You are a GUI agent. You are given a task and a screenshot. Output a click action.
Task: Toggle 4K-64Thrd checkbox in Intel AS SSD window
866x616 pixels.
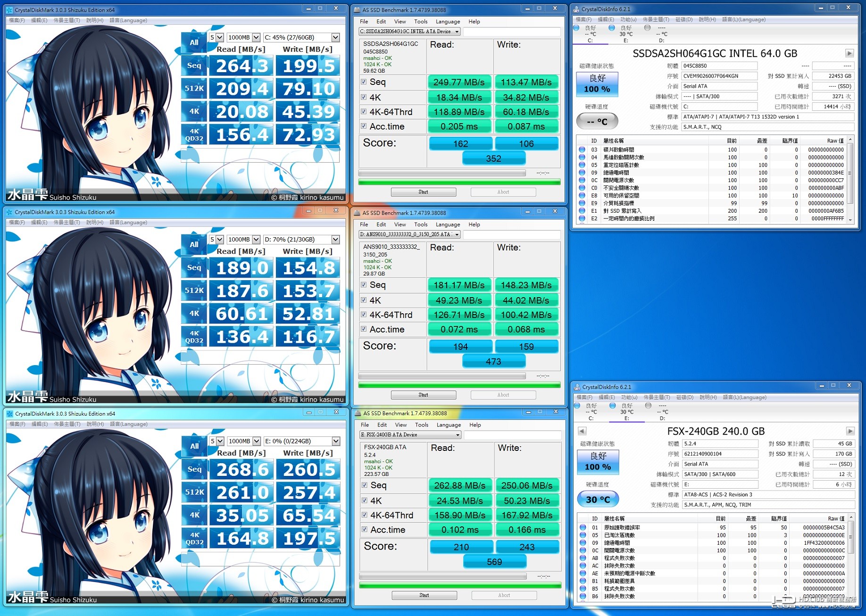point(364,112)
